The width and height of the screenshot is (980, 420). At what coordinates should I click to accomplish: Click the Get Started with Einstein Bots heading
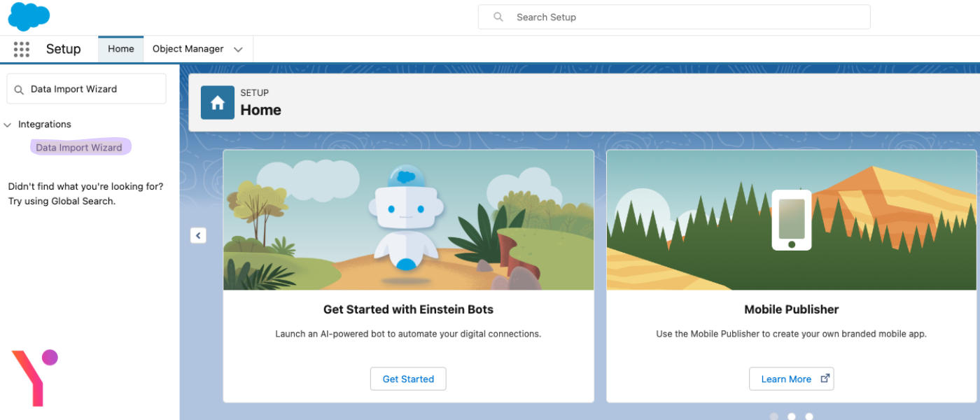point(408,309)
